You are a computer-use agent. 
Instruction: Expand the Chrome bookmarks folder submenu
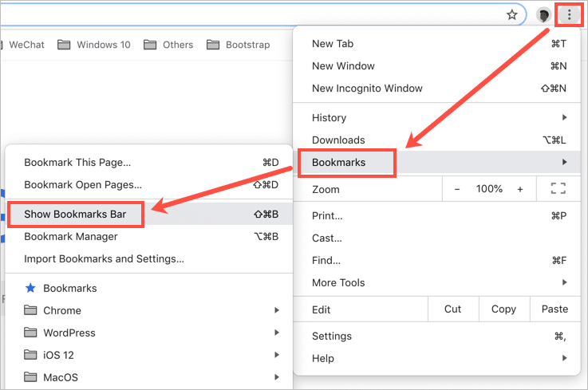pos(62,310)
